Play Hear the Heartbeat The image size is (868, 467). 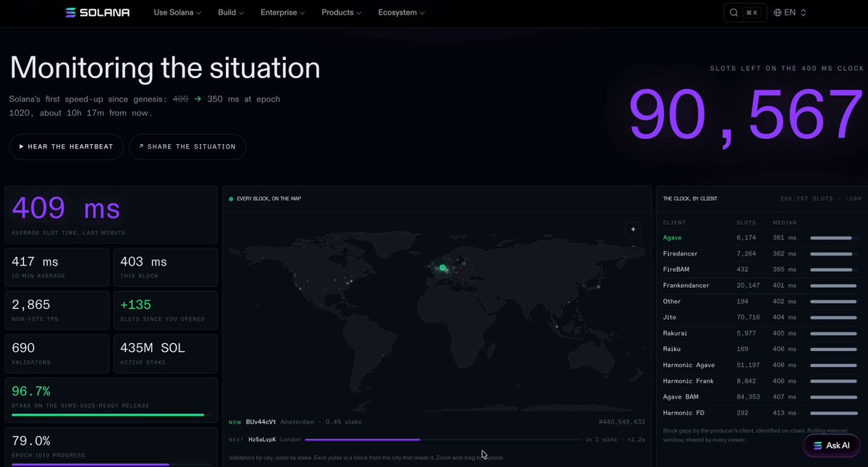[66, 147]
